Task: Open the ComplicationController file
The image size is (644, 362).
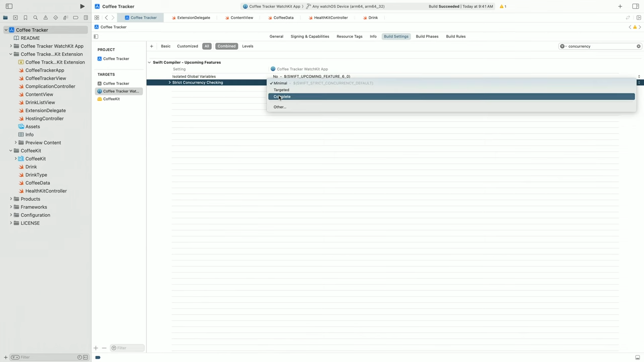Action: pyautogui.click(x=50, y=86)
